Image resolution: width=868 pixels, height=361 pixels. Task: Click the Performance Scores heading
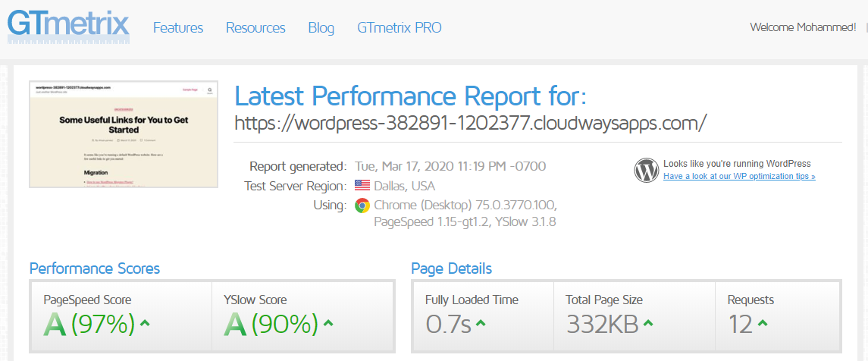[x=95, y=269]
